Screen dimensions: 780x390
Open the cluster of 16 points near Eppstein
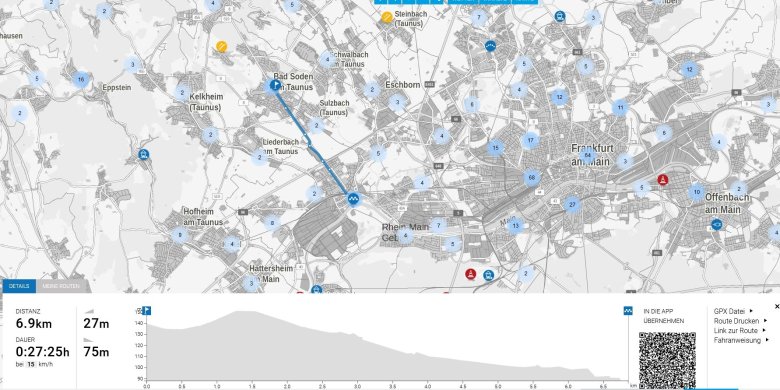81,79
